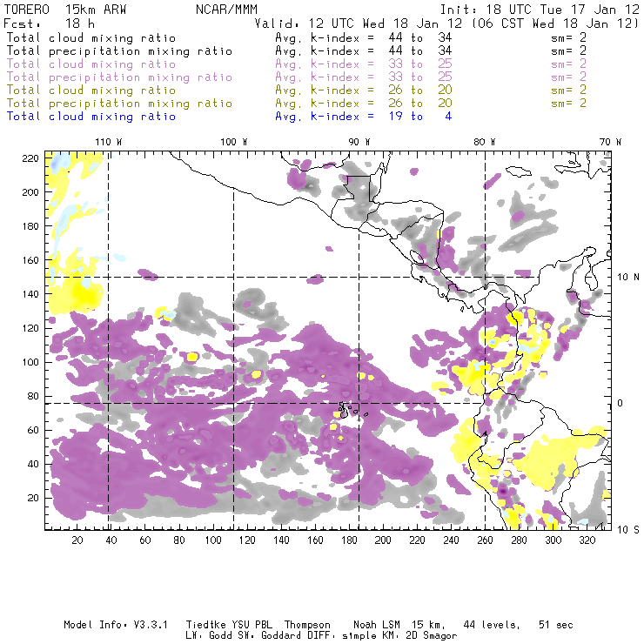The image size is (644, 644).
Task: Click the "260" tick label on the bottom axis
Action: point(485,540)
